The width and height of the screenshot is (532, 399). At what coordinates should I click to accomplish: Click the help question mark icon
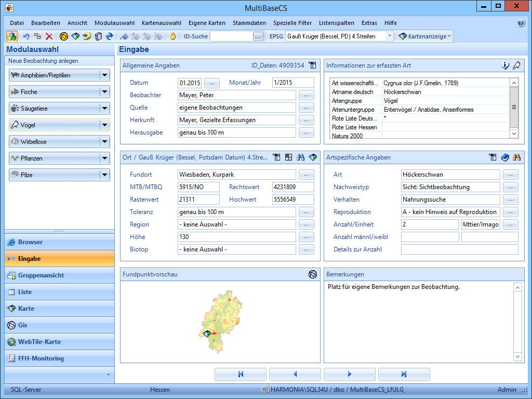(521, 23)
